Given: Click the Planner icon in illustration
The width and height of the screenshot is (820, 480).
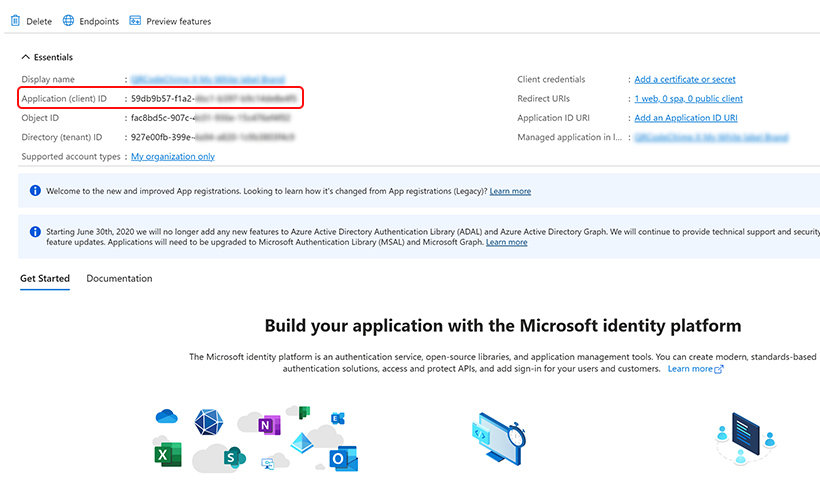Looking at the screenshot, I should point(304,413).
